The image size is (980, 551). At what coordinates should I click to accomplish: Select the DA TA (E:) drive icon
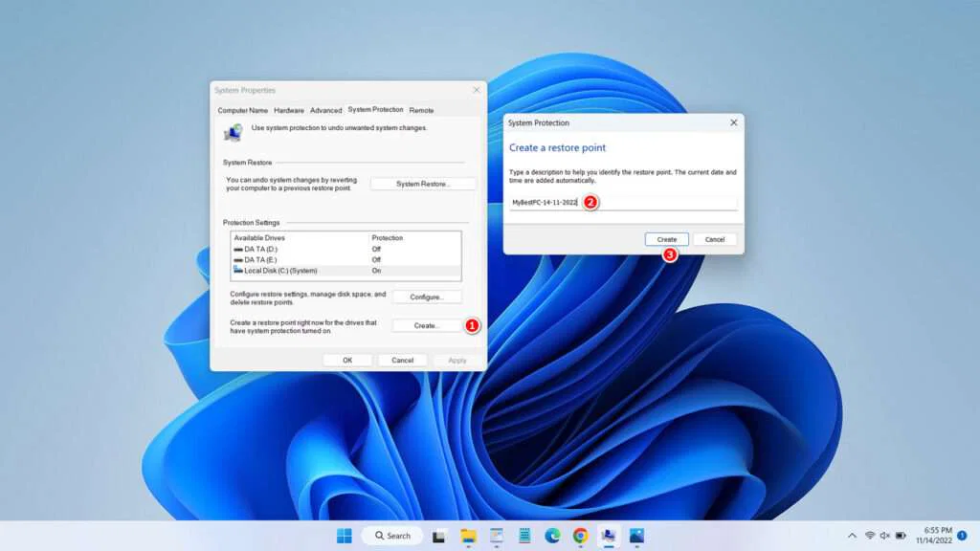238,260
